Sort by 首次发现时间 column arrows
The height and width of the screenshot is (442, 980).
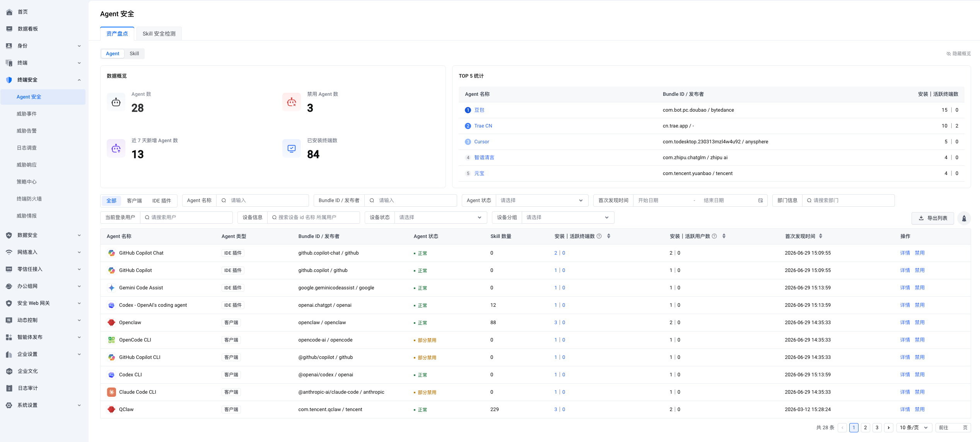(821, 236)
